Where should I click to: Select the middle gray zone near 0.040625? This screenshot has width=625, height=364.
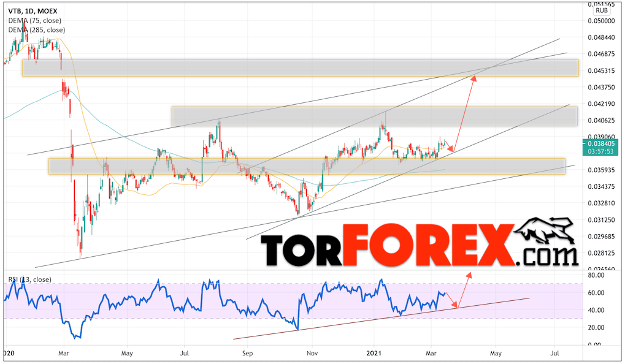click(x=374, y=116)
